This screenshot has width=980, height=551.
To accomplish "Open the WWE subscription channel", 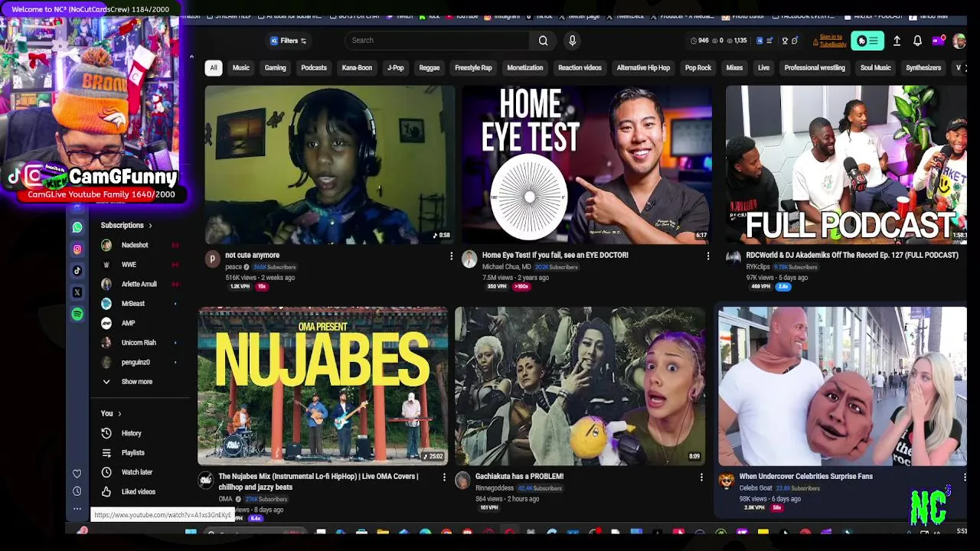I will (129, 265).
